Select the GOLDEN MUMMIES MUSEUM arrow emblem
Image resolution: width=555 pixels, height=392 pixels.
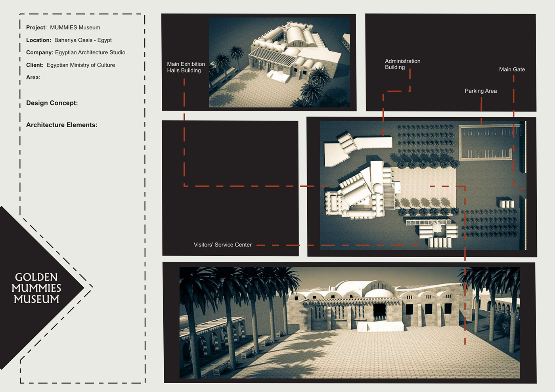tap(38, 288)
